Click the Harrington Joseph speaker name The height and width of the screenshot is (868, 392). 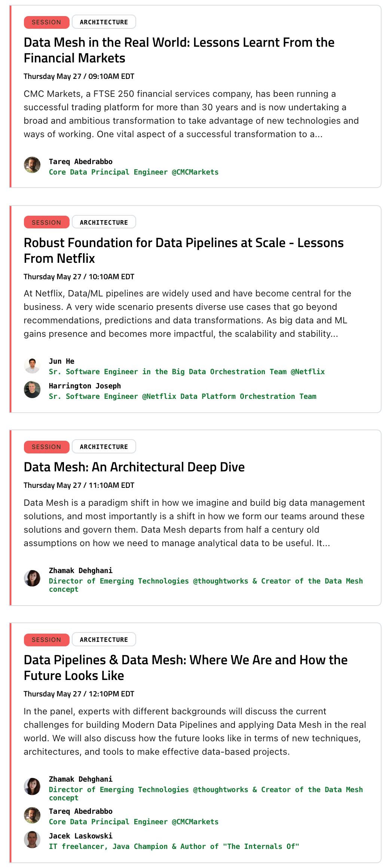pos(85,386)
